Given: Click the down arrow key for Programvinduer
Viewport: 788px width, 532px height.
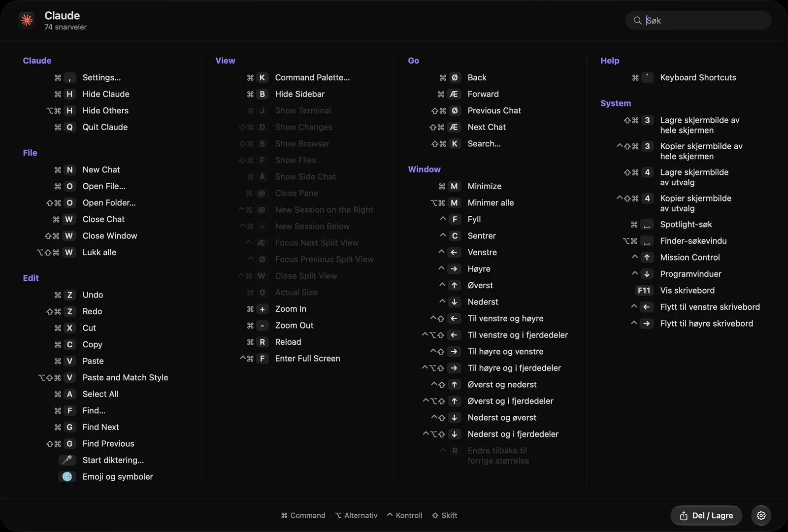Looking at the screenshot, I should [647, 274].
